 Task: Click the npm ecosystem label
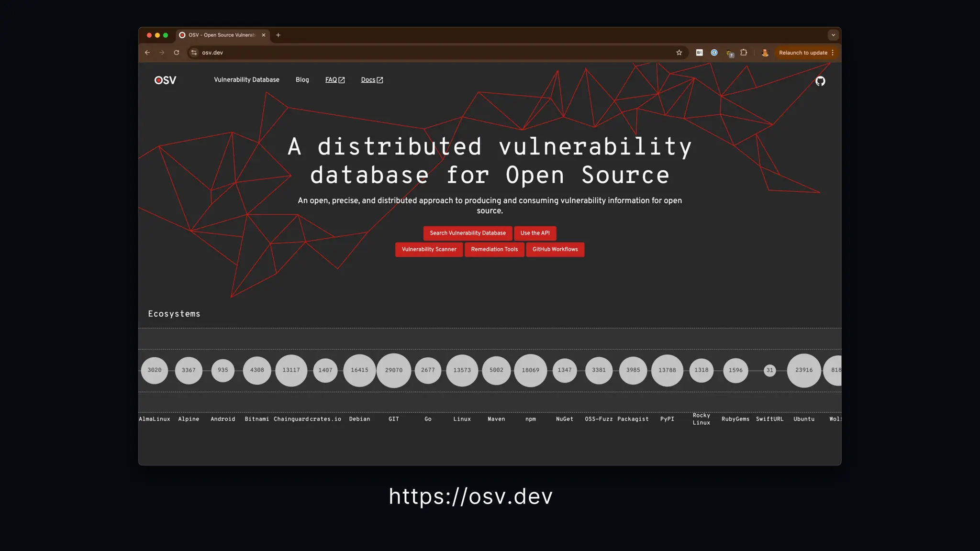531,419
